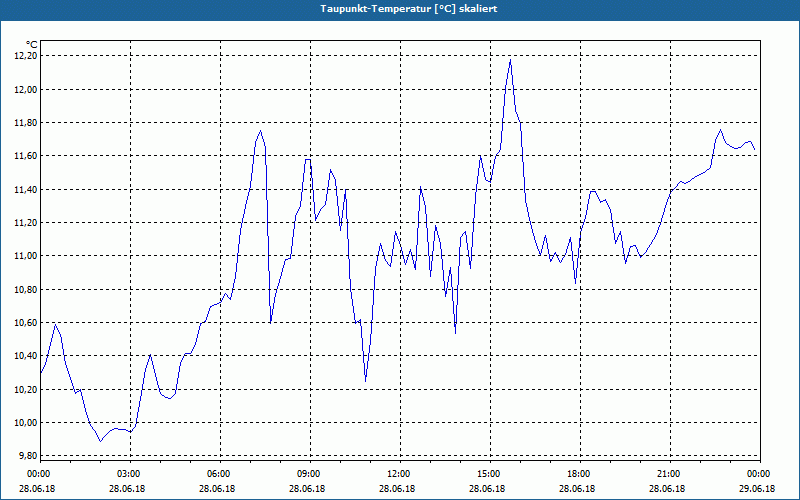The image size is (800, 500).
Task: Select the 12,00 y-axis label
Action: pyautogui.click(x=27, y=89)
